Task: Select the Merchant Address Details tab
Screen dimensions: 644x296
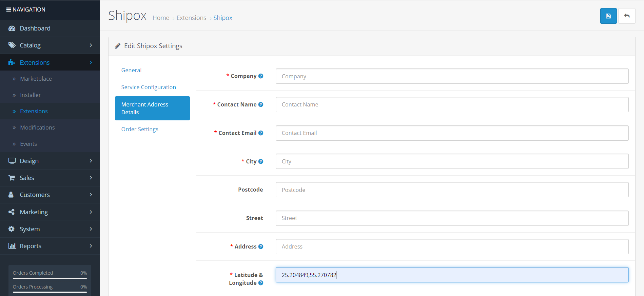Action: [x=152, y=108]
